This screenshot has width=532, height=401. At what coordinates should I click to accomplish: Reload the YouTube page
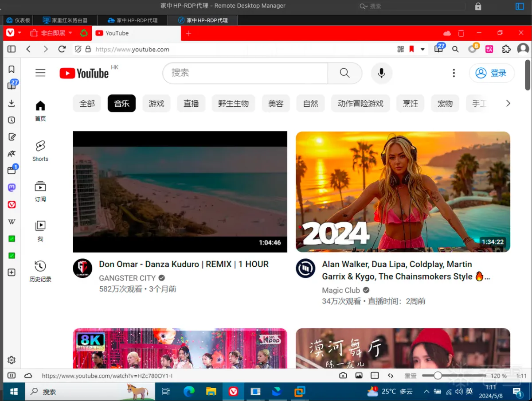point(62,49)
